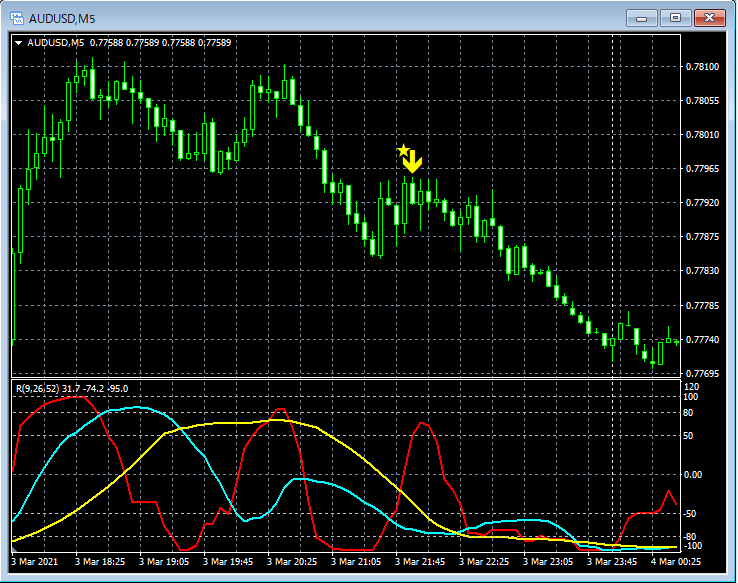The height and width of the screenshot is (583, 738).
Task: Select the yellow down arrow sell signal
Action: 413,162
